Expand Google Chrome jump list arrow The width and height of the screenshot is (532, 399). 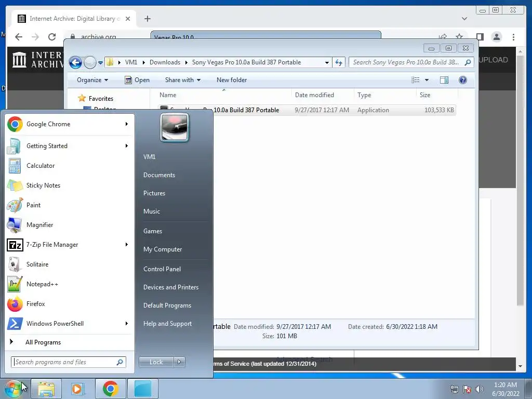point(127,124)
